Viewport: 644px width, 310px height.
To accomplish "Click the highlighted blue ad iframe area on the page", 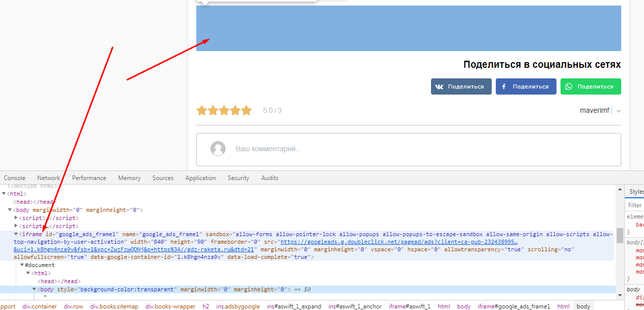I will [x=409, y=28].
